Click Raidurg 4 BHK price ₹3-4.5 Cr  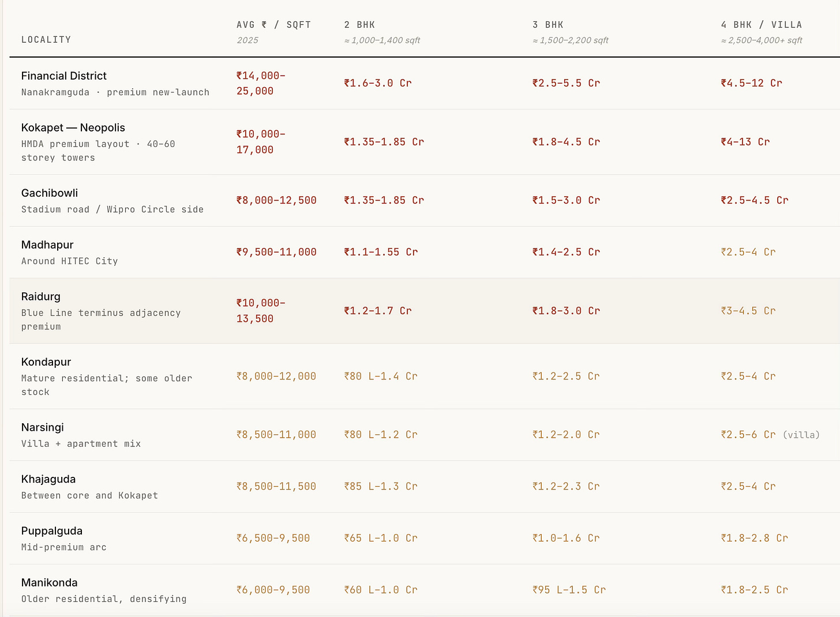(x=748, y=311)
